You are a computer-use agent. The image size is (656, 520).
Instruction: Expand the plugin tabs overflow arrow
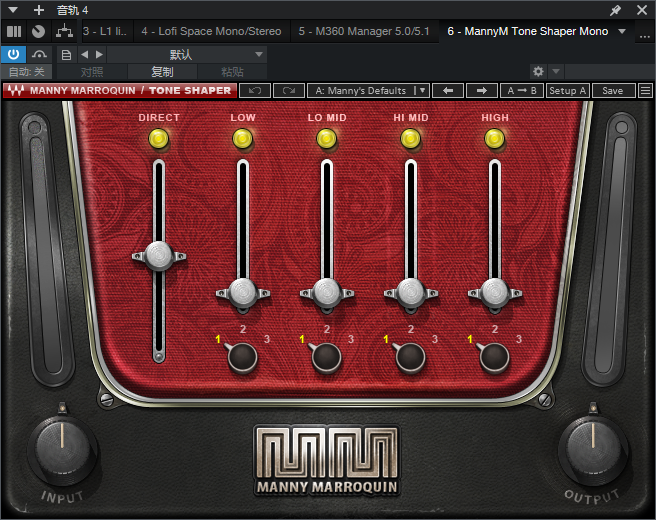pyautogui.click(x=622, y=31)
